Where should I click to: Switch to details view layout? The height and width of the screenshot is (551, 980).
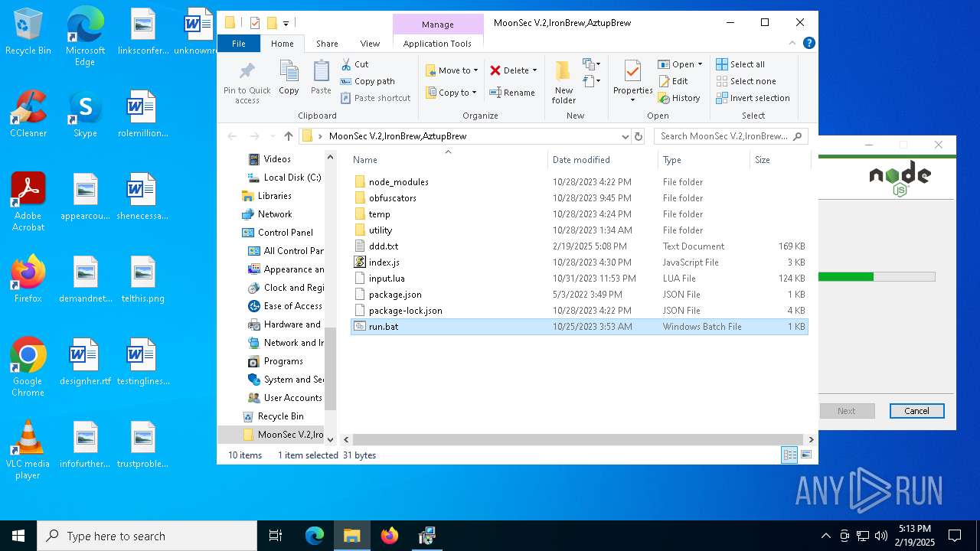(789, 455)
